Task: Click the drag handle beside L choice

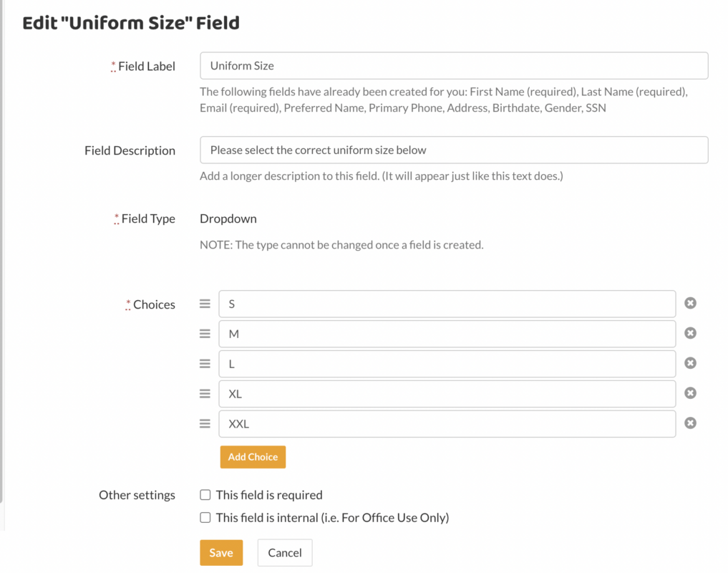Action: (x=205, y=364)
